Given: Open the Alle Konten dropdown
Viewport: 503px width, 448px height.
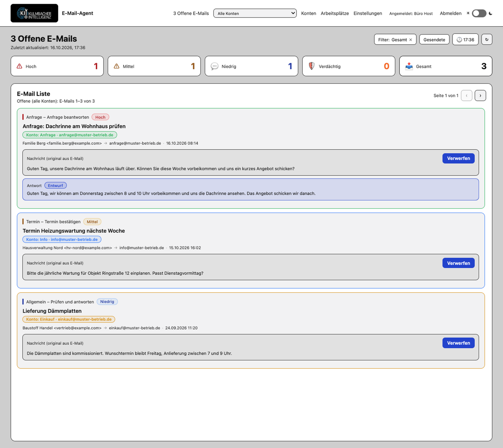Looking at the screenshot, I should [x=255, y=13].
